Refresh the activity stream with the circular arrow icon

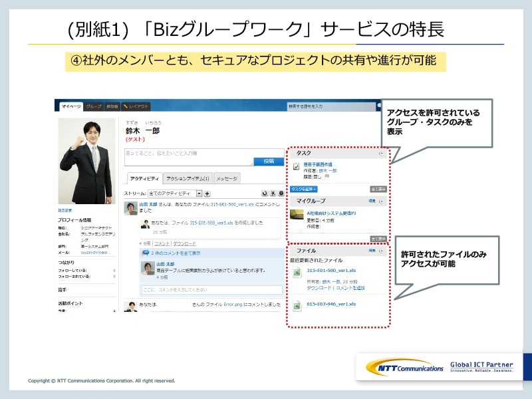pos(265,194)
